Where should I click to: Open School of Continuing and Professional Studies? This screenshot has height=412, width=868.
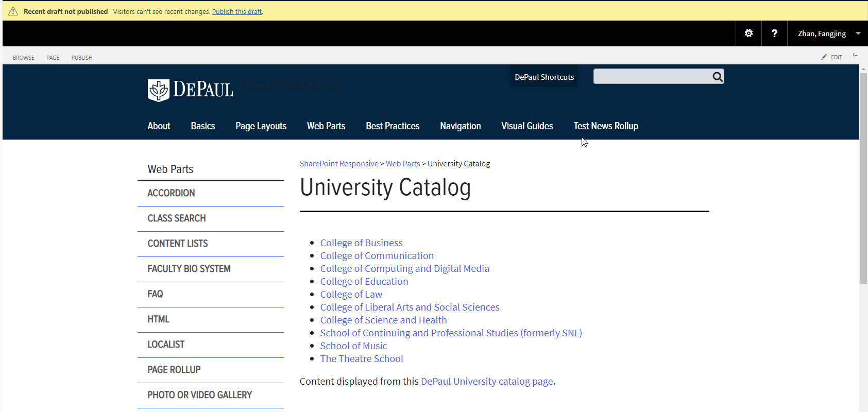pyautogui.click(x=451, y=333)
